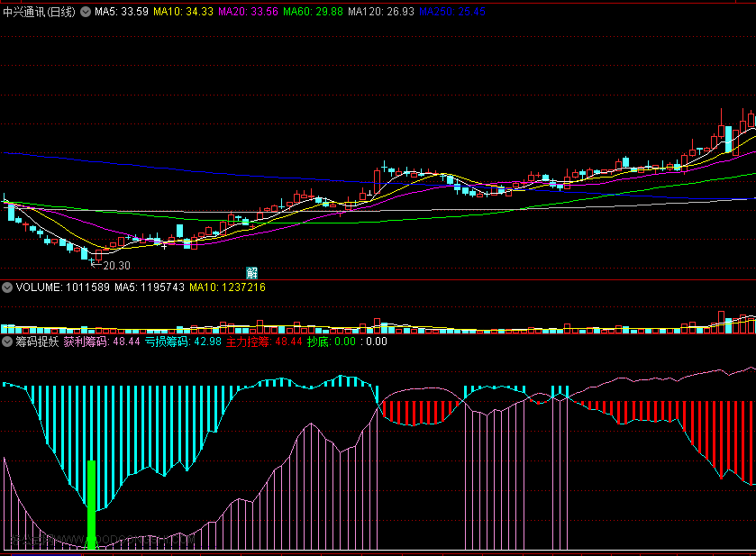Image resolution: width=756 pixels, height=556 pixels.
Task: Click the 亏损筹码: 42.98 readout
Action: [183, 342]
